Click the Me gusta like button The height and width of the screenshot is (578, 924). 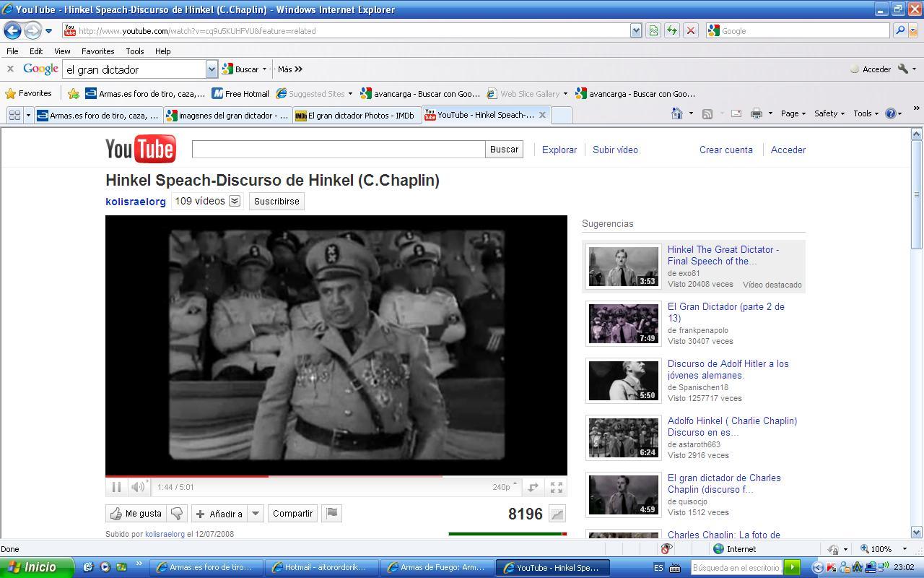pos(136,513)
